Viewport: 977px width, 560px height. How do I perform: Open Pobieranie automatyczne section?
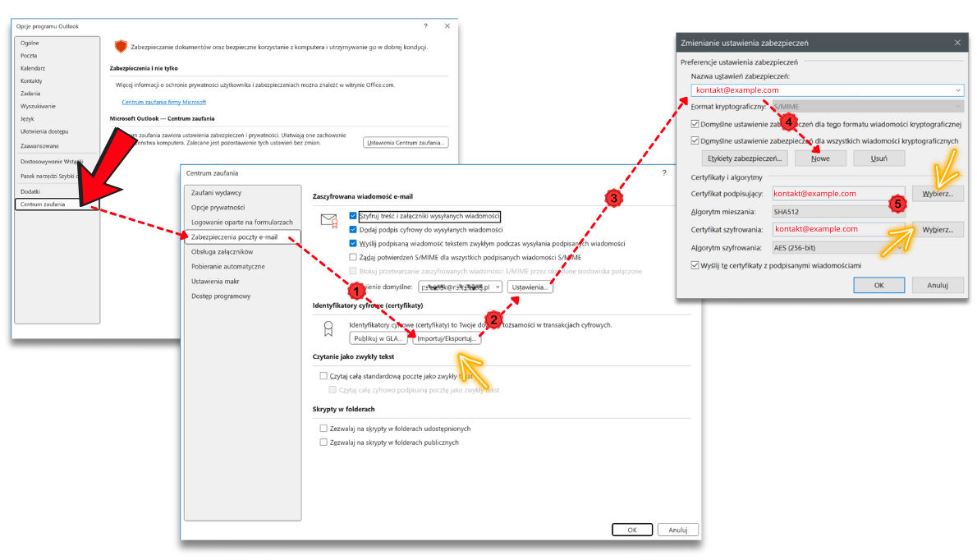(x=228, y=267)
